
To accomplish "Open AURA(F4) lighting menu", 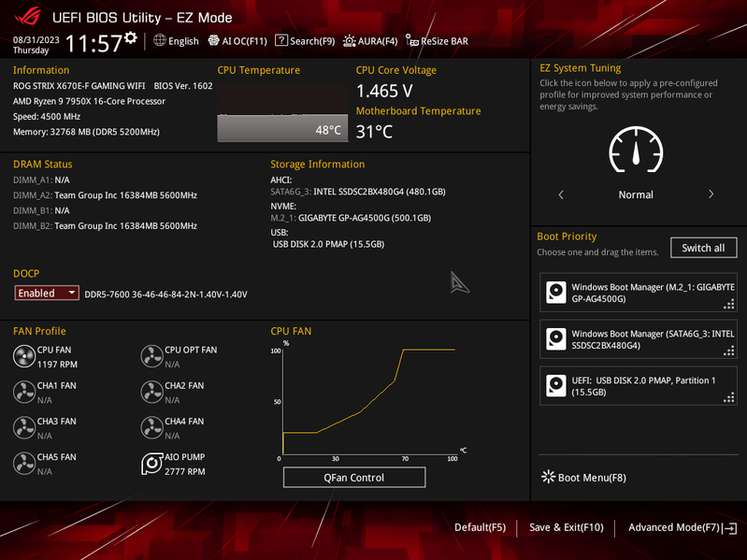I will [x=370, y=41].
